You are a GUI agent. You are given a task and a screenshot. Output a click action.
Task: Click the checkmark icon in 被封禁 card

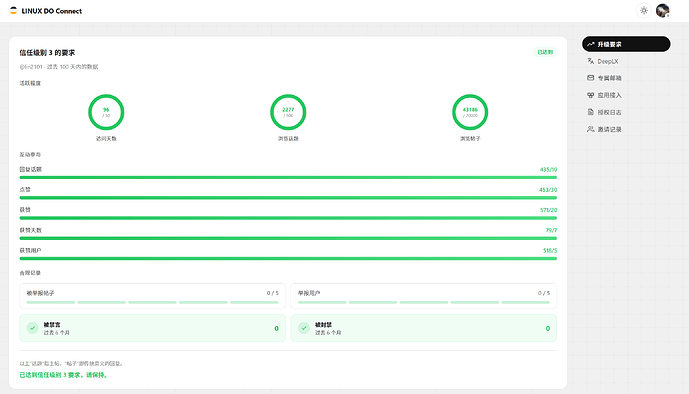pyautogui.click(x=304, y=328)
